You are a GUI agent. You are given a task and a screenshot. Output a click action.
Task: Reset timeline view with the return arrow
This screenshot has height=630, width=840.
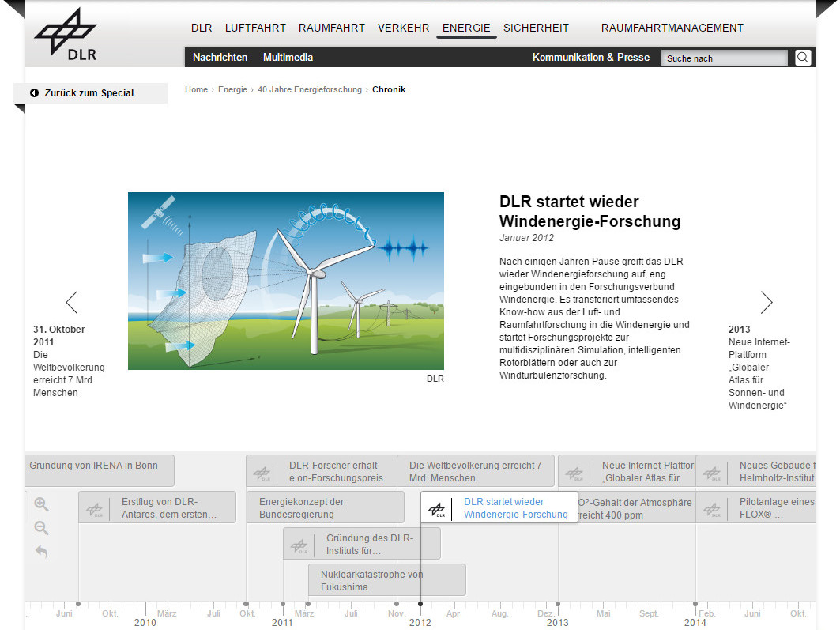tap(42, 553)
